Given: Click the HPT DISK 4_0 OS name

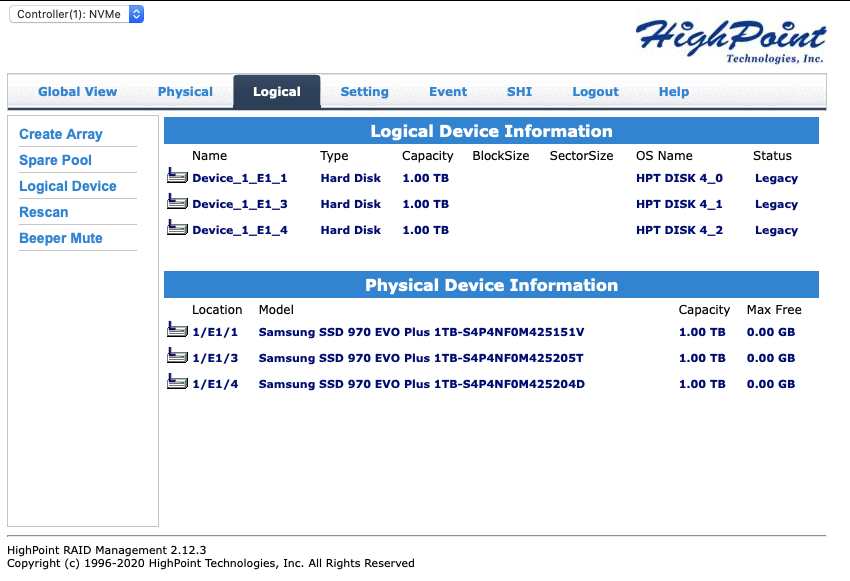Looking at the screenshot, I should [x=679, y=178].
